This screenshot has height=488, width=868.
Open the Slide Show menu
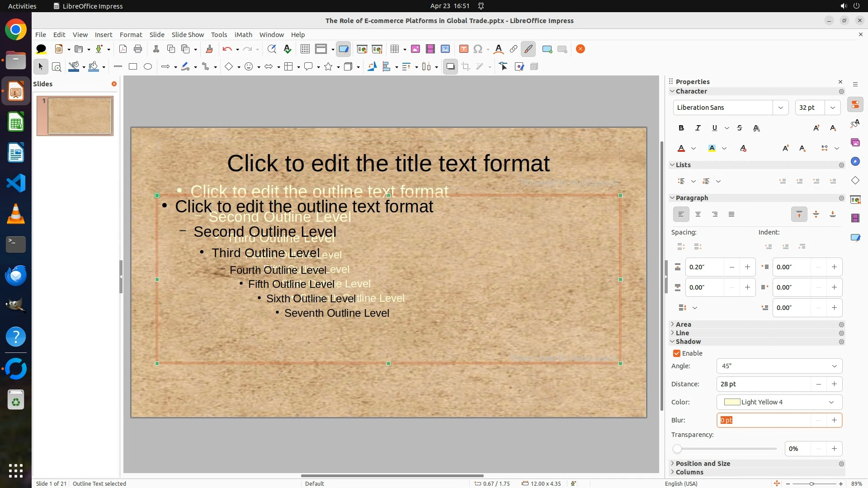(x=188, y=35)
